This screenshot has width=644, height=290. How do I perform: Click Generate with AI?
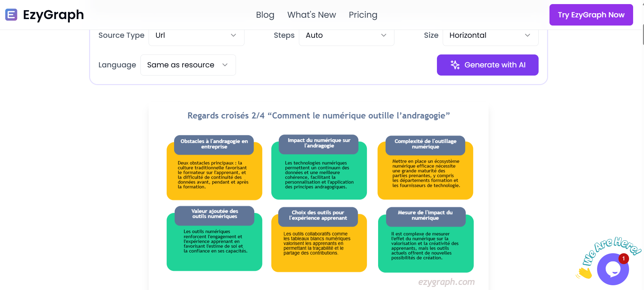tap(487, 65)
